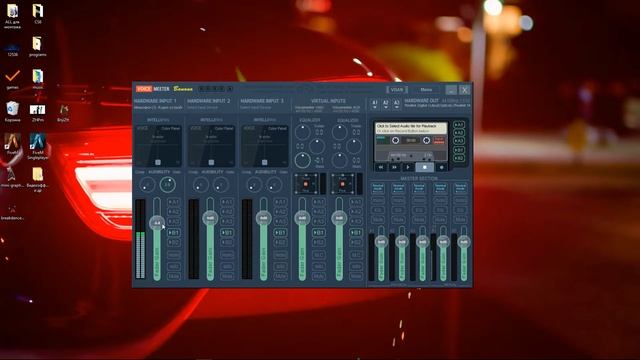Turn the Hardware Input 1 Comp knob
This screenshot has height=360, width=640.
click(147, 185)
